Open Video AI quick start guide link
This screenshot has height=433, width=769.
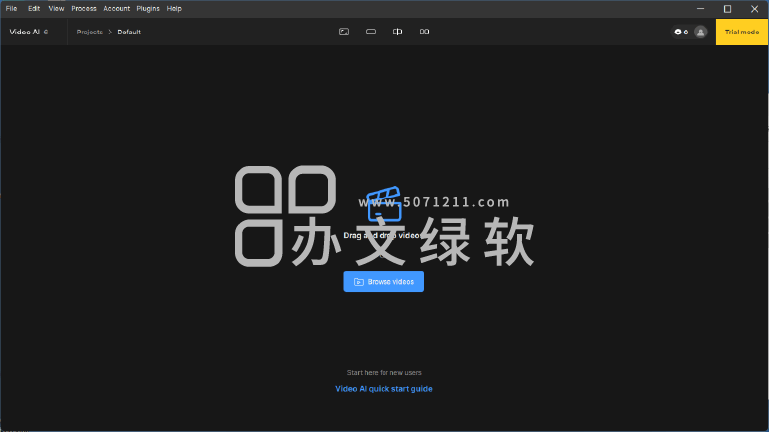[x=384, y=389]
